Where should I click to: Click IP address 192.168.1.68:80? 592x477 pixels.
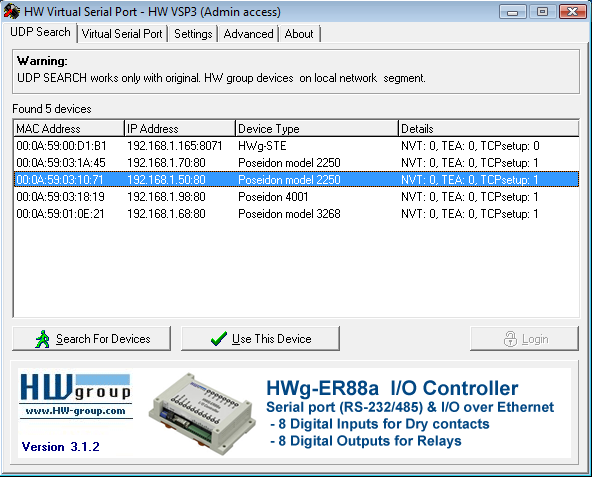[x=166, y=214]
